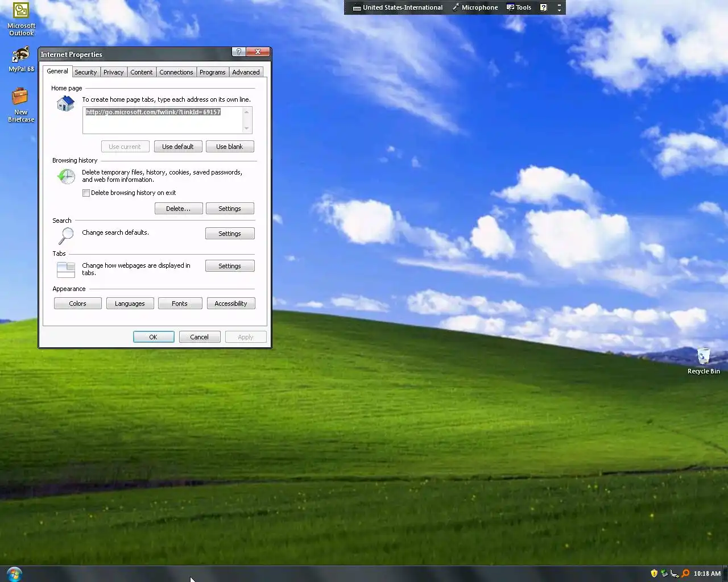The height and width of the screenshot is (582, 728).
Task: Confirm with the OK button
Action: [154, 337]
